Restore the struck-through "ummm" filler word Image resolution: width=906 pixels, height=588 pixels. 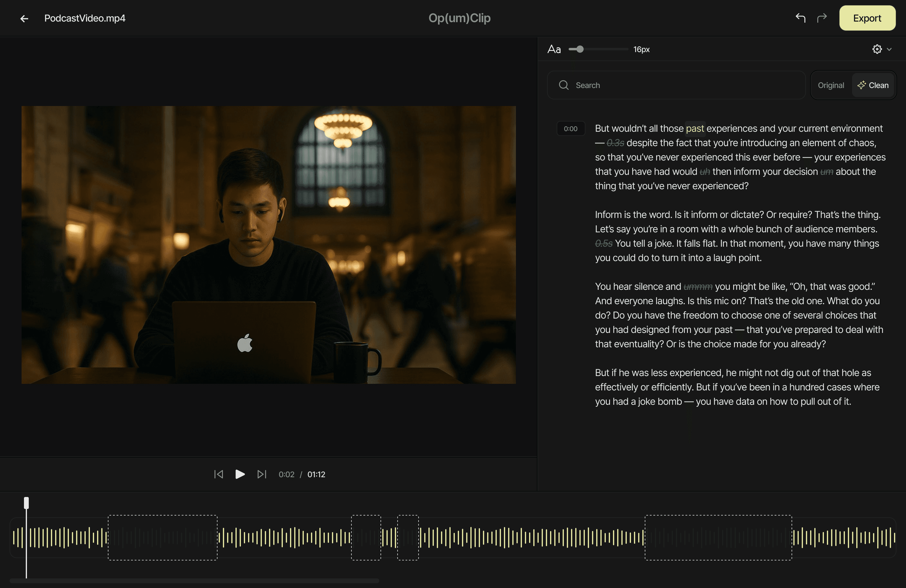tap(698, 287)
